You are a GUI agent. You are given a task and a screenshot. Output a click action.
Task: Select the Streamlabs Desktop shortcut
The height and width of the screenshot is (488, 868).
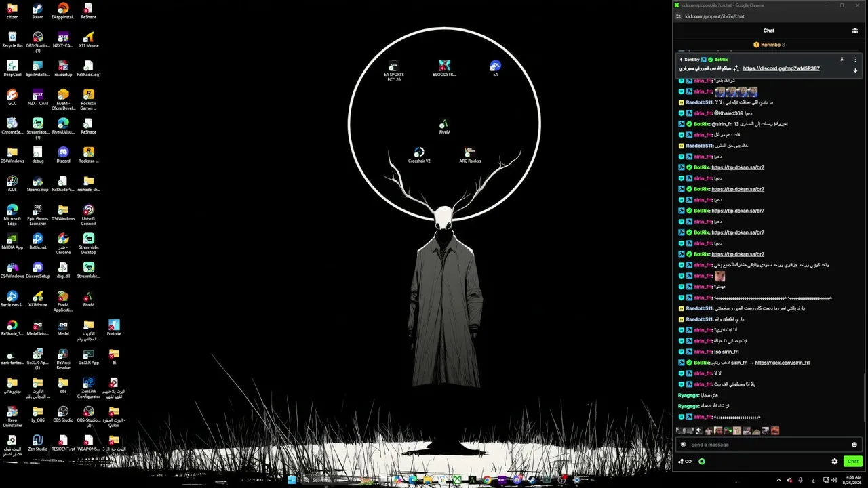click(x=88, y=244)
